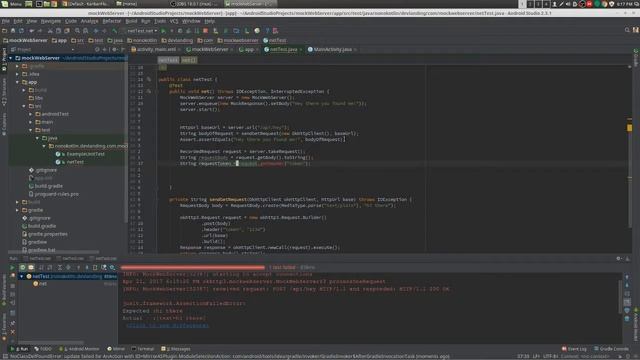Toggle show ignored tests in Run panel
Viewport: 640px width, 360px height.
pos(31,267)
